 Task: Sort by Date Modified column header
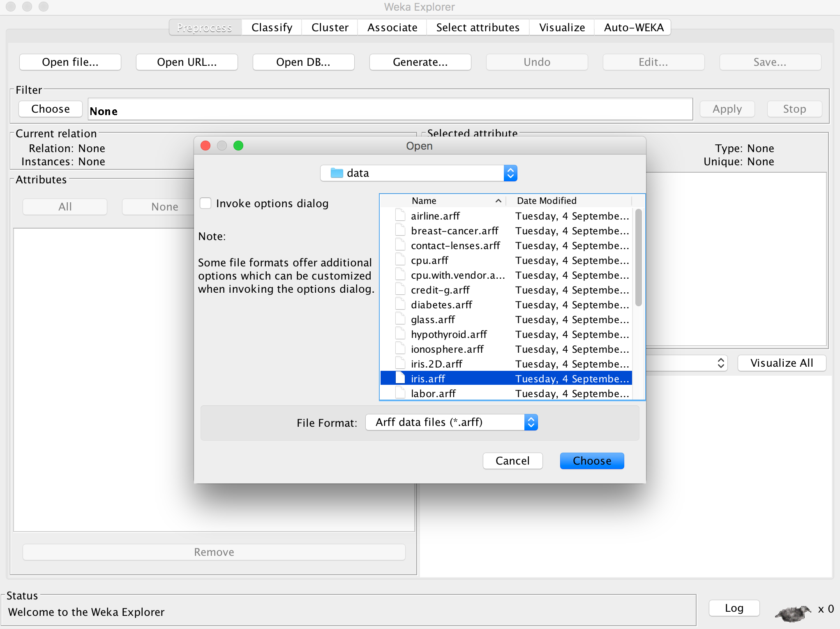pyautogui.click(x=567, y=201)
